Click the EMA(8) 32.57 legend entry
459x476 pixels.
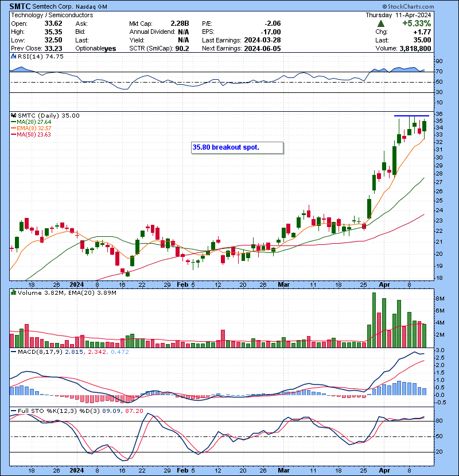[x=32, y=128]
